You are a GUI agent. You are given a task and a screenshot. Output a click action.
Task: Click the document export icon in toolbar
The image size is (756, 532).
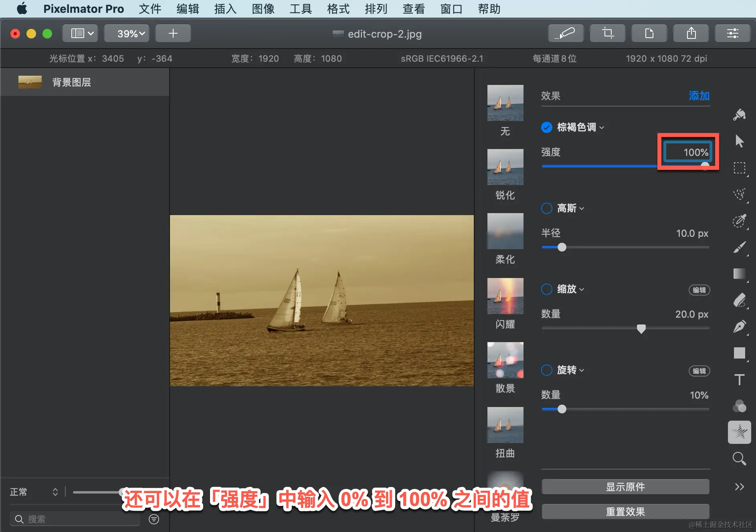pos(649,33)
